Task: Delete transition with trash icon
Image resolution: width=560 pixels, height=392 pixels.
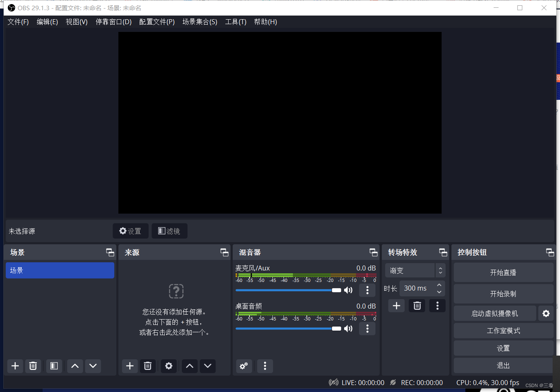Action: pos(417,306)
